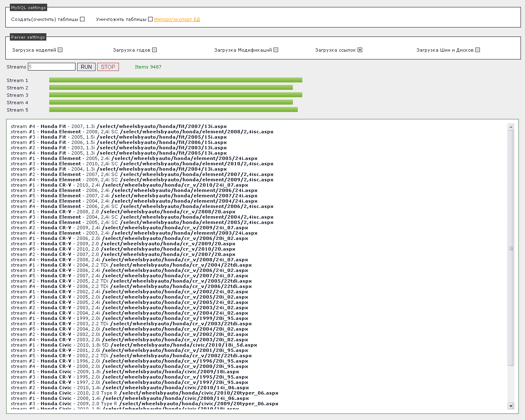Click the STOP button
The image size is (525, 420).
(x=108, y=67)
